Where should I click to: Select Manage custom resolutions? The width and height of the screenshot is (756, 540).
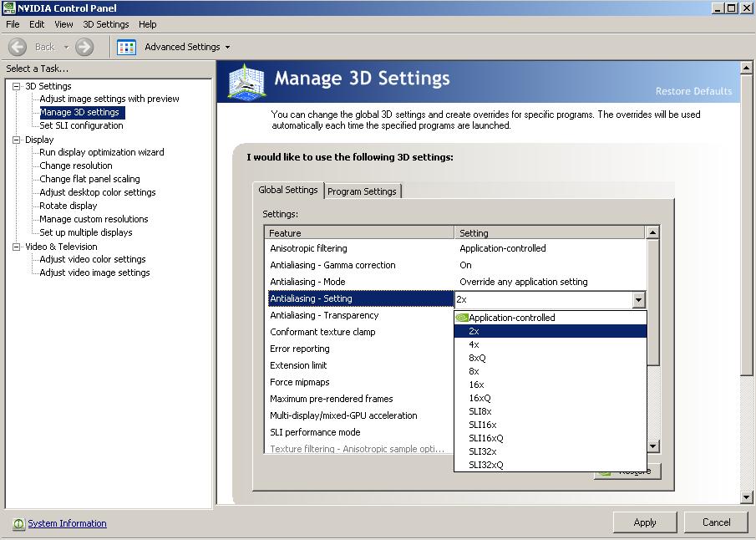(94, 219)
